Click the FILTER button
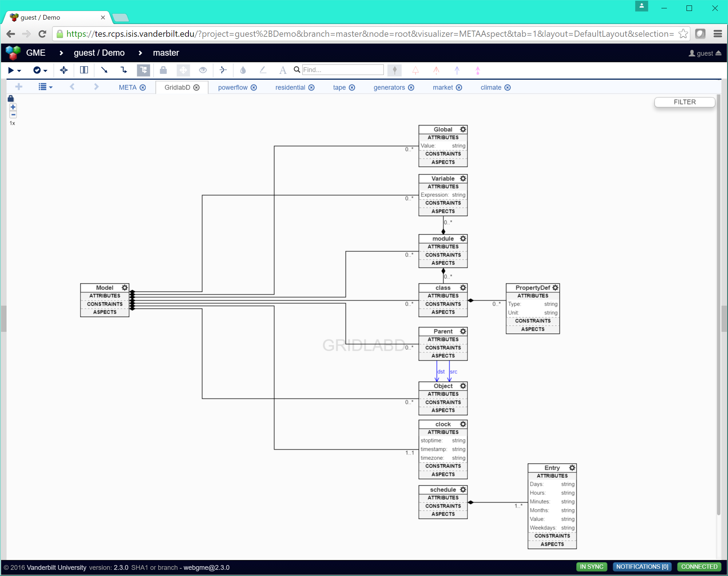The image size is (728, 576). click(684, 102)
